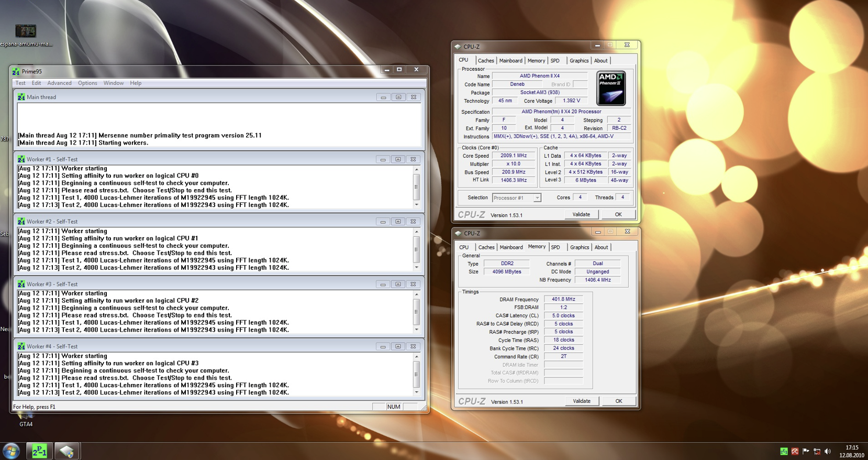This screenshot has height=460, width=868.
Task: Restore the Worker #4 Self-Test child window
Action: 398,346
